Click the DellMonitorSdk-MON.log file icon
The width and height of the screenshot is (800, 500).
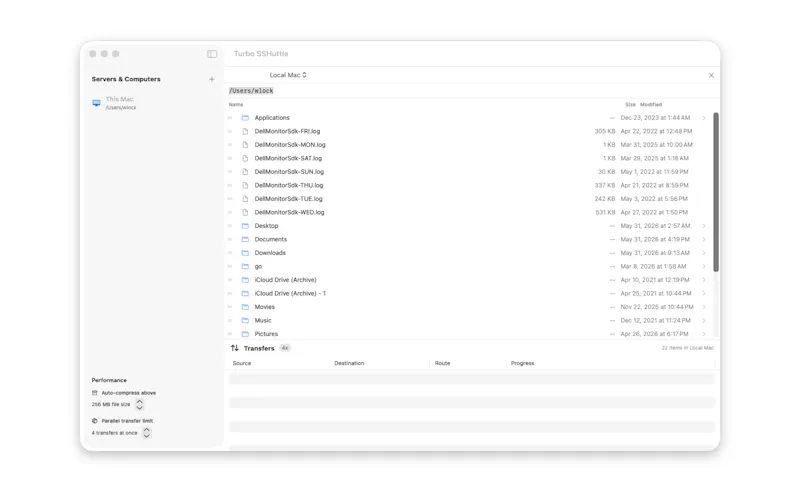click(x=245, y=145)
